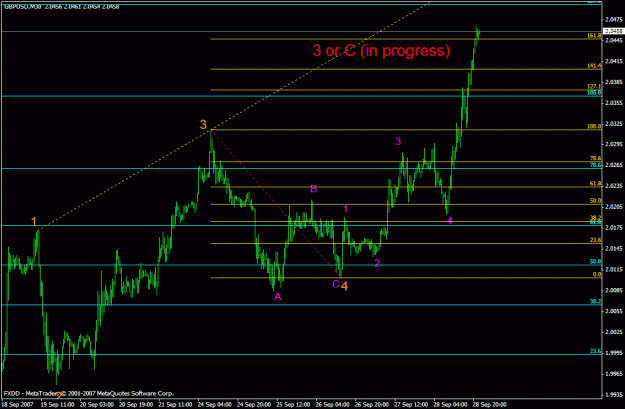Select the orange wave 1 label
Viewport: 625px width, 409px height.
click(34, 221)
